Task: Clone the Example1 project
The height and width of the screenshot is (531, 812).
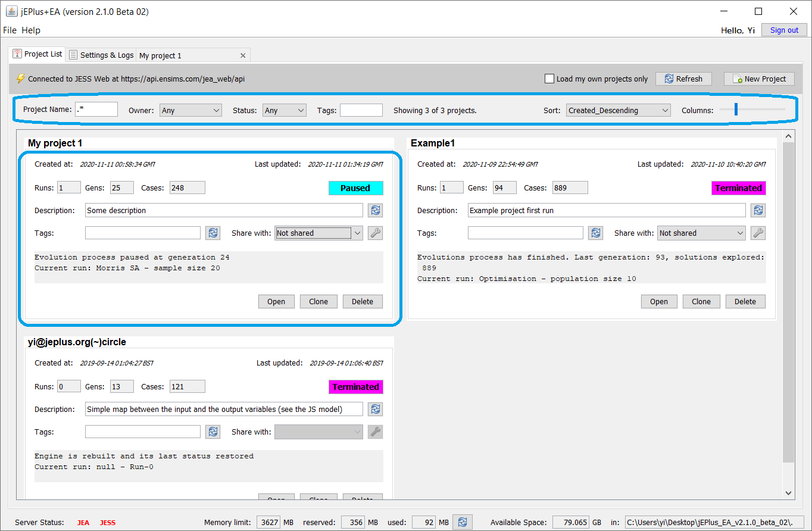Action: coord(701,301)
